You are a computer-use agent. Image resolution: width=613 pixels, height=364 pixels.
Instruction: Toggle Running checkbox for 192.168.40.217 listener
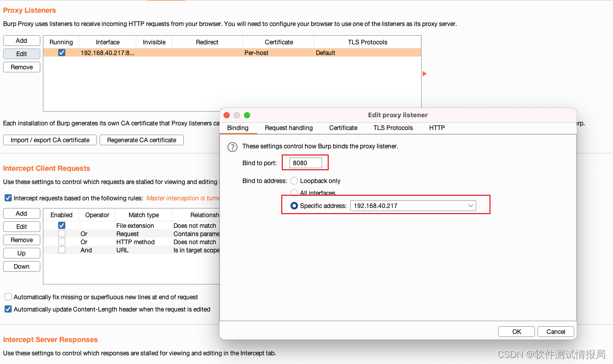(62, 53)
